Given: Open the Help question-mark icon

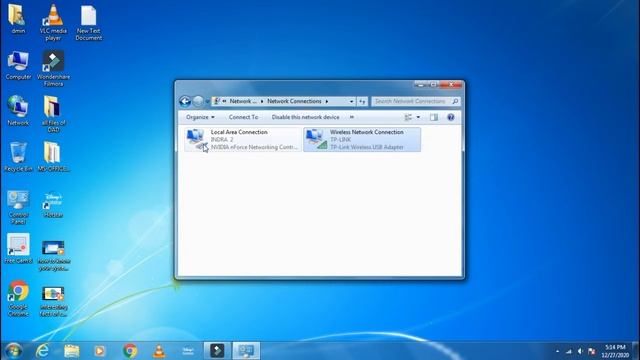Looking at the screenshot, I should click(x=451, y=117).
